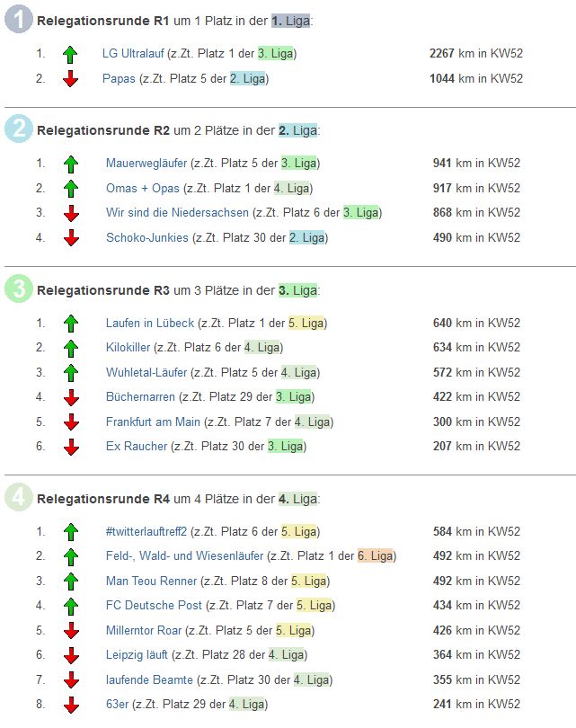576x728 pixels.
Task: Click the red down arrow beside Millerntor Roar
Action: click(x=71, y=631)
